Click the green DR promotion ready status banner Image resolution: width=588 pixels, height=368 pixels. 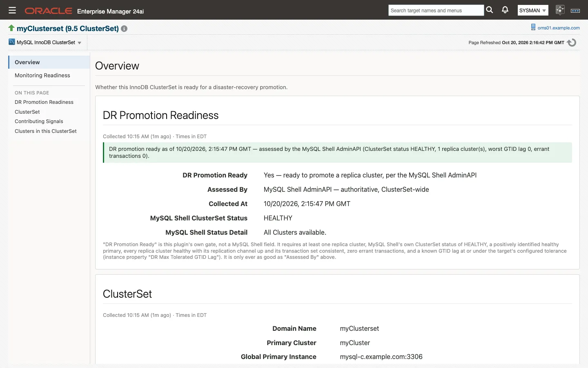pos(337,153)
